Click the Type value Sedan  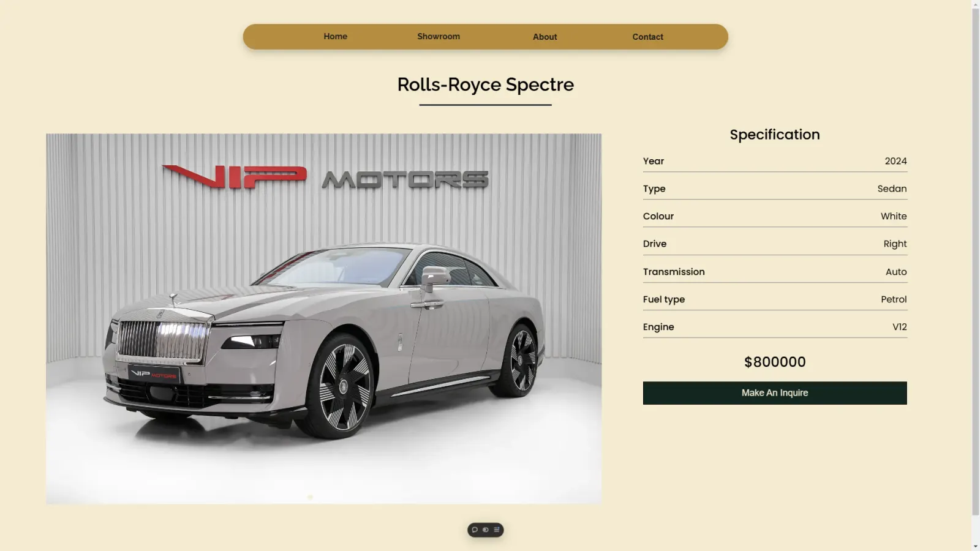click(892, 189)
